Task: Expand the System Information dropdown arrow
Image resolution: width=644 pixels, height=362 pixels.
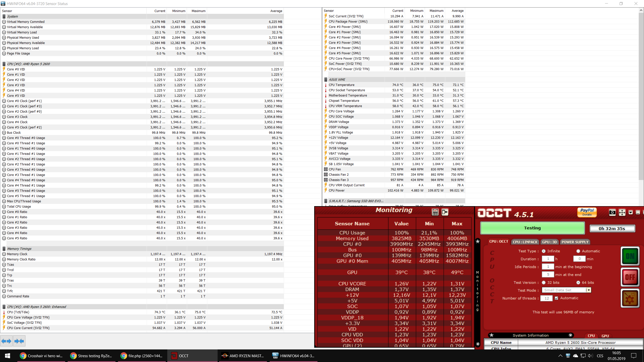Action: [570, 335]
